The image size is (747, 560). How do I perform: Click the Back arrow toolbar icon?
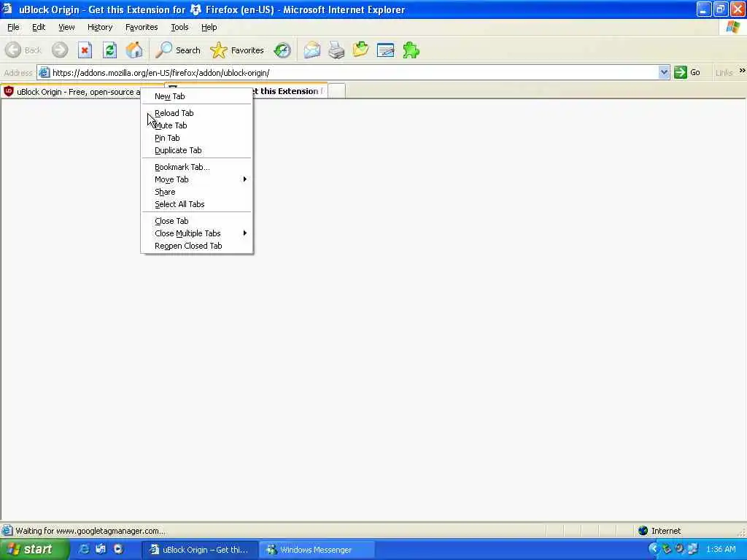tap(13, 50)
